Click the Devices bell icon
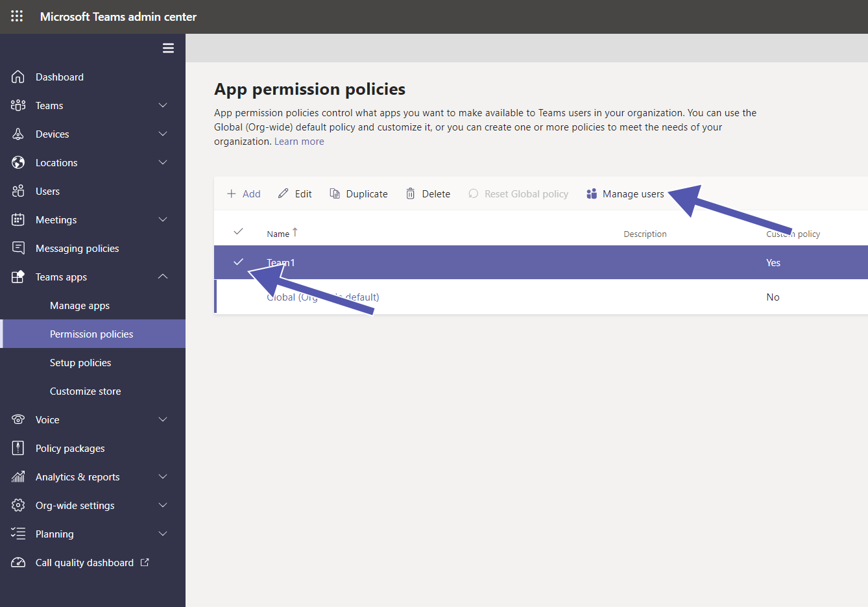Screen dimensions: 868x607 [x=18, y=134]
